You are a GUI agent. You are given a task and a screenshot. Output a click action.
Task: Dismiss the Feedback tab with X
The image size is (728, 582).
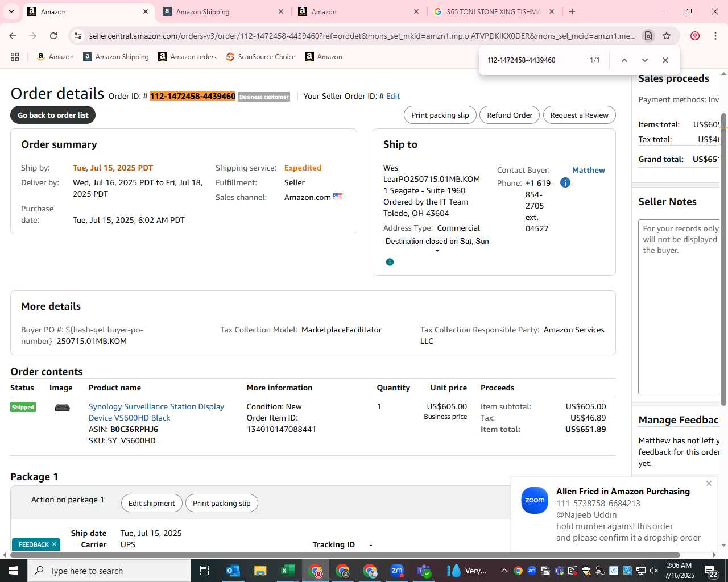click(x=54, y=544)
